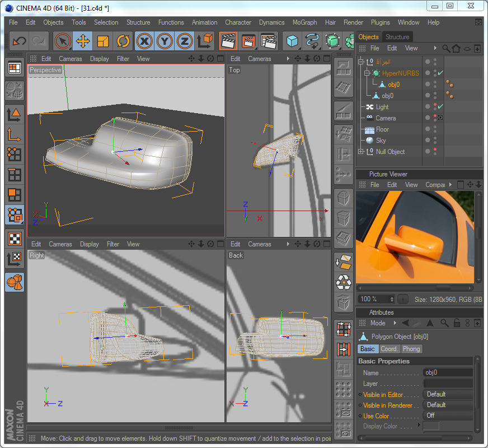Screen dimensions: 488x448
Task: Toggle the Floor object's visibility dots
Action: 435,129
